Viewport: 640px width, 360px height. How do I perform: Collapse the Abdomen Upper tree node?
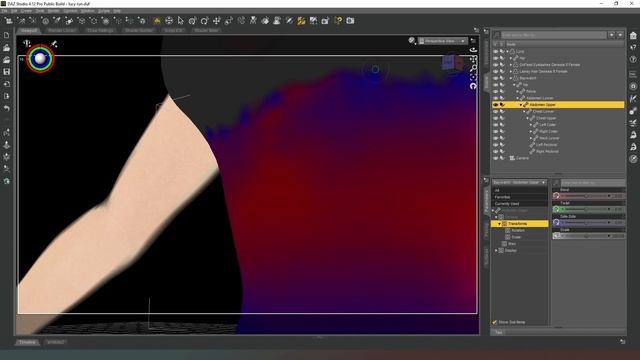(x=521, y=105)
